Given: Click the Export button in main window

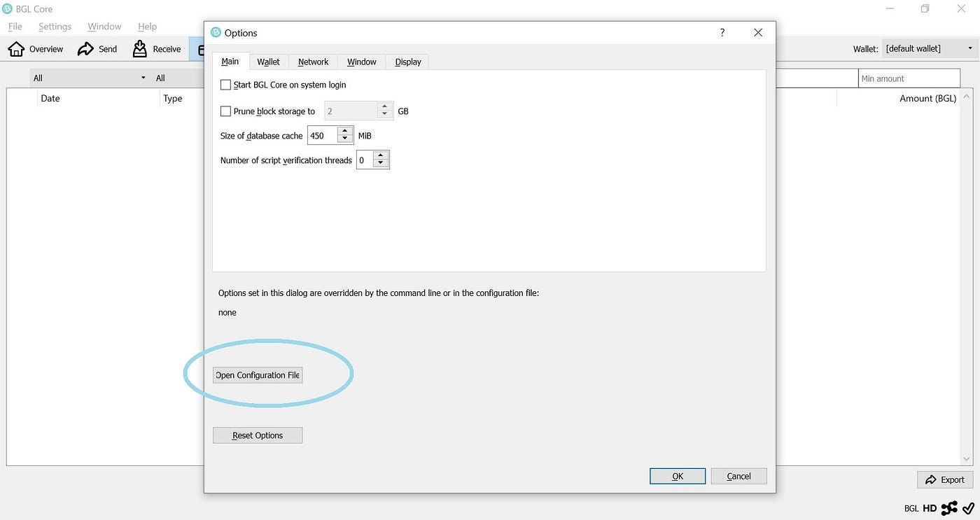Looking at the screenshot, I should click(x=944, y=479).
